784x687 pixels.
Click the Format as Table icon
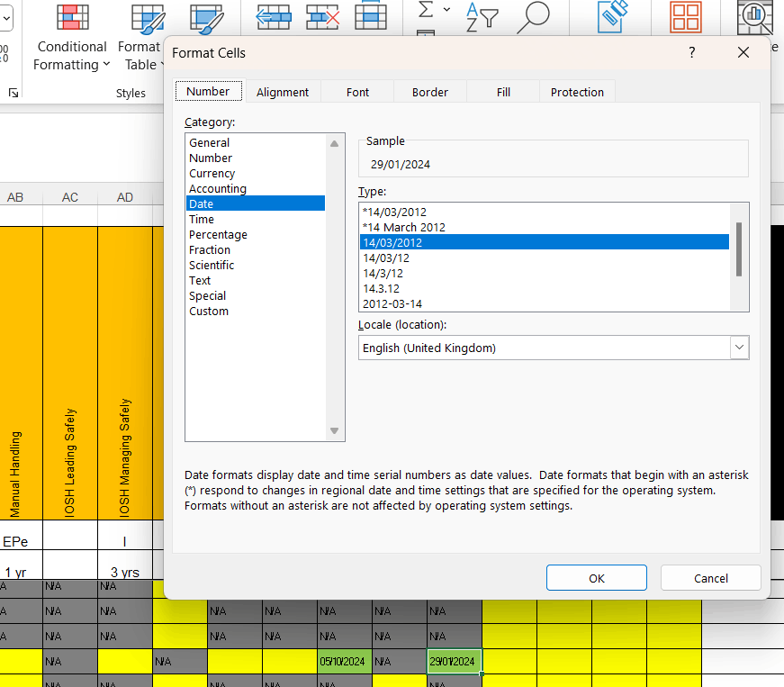click(x=148, y=19)
